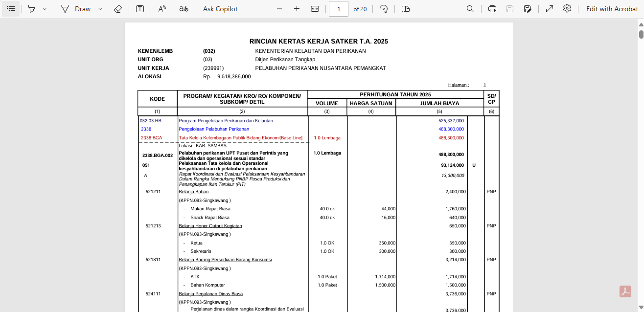644x312 pixels.
Task: Click Program Pengelolaan Perikanan dan Kelautan
Action: click(226, 121)
